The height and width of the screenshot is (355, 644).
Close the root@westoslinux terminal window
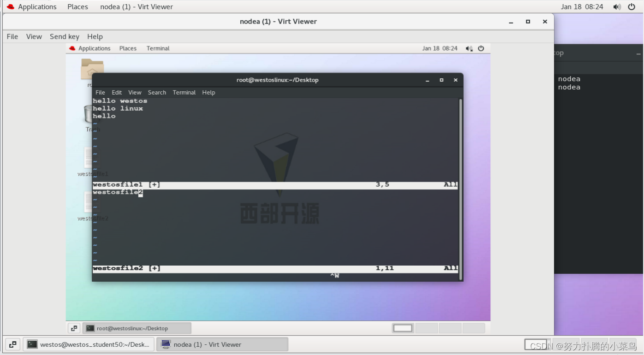[x=455, y=80]
